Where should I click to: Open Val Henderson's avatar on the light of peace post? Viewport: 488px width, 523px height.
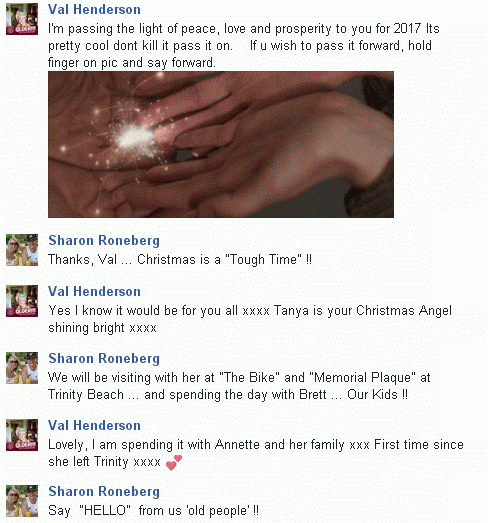pyautogui.click(x=22, y=19)
